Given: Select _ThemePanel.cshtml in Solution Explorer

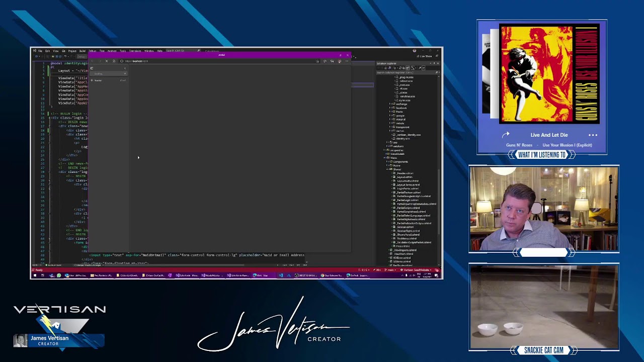Looking at the screenshot, I should 407,234.
